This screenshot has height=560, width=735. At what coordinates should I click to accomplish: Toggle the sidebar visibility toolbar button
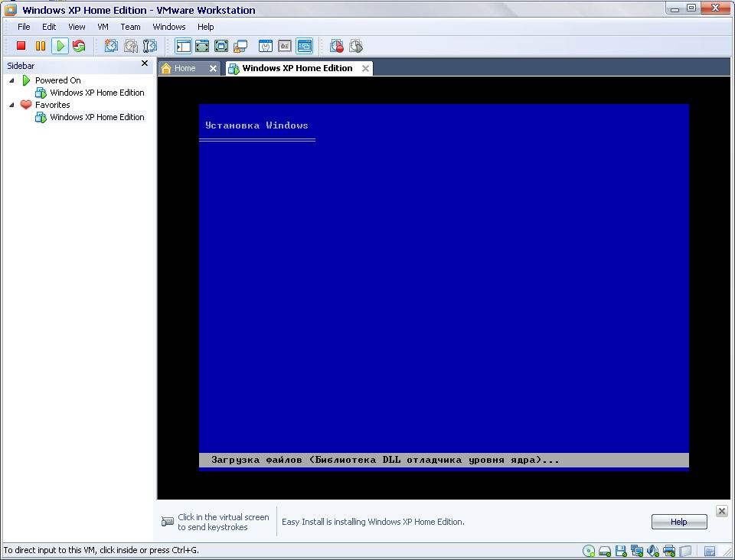[183, 46]
